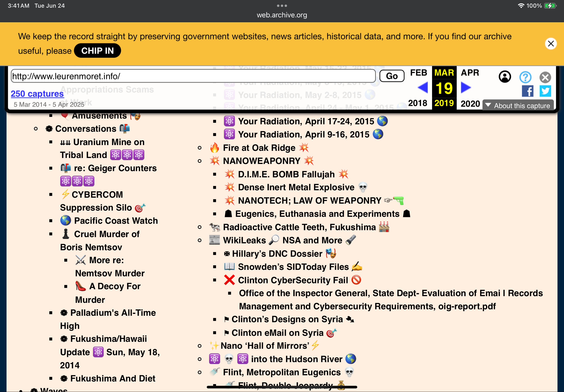Dismiss the yellow donation banner

coord(551,44)
